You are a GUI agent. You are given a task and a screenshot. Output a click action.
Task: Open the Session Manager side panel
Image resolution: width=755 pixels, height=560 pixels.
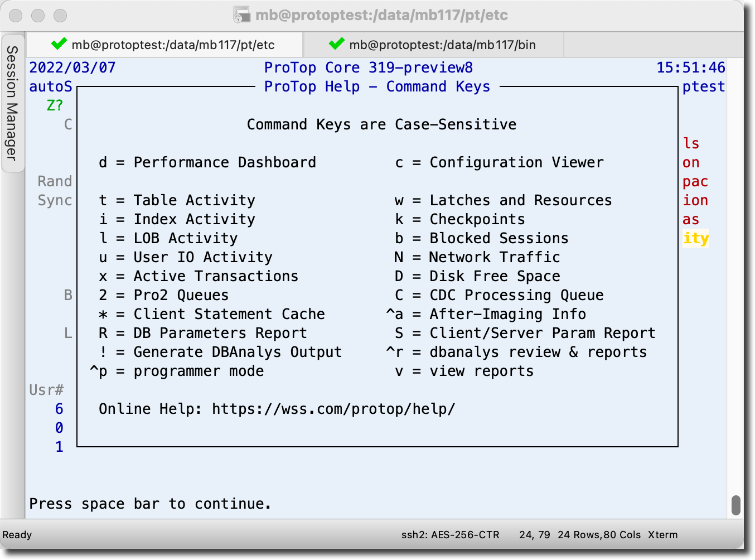12,103
